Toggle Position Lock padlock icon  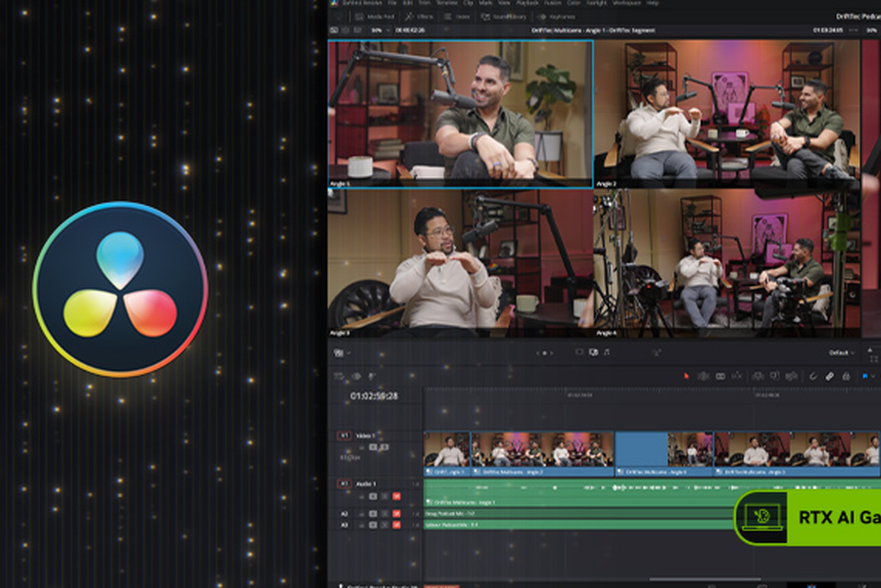pos(846,376)
